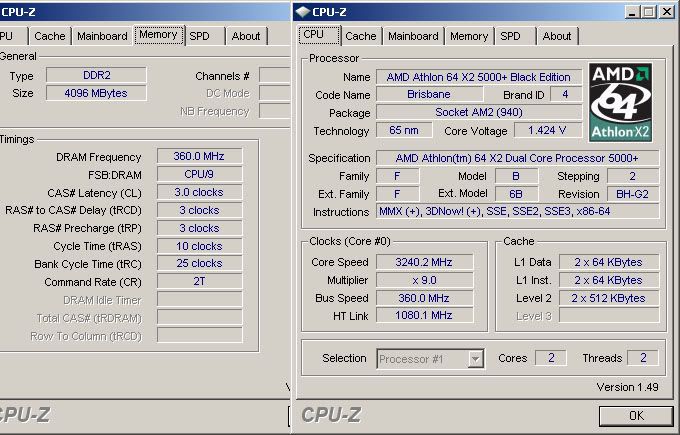This screenshot has height=435, width=680.
Task: Click the Cores count value
Action: point(551,358)
